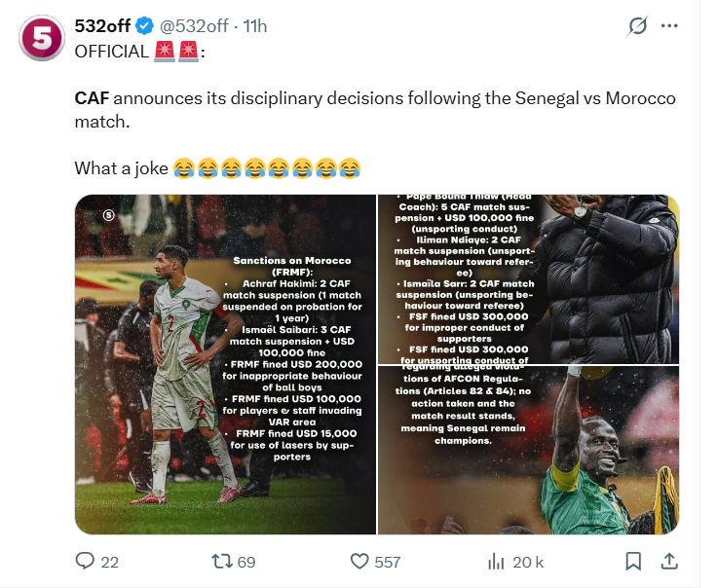The width and height of the screenshot is (717, 588).
Task: Open the view analytics bar-chart icon
Action: (496, 562)
